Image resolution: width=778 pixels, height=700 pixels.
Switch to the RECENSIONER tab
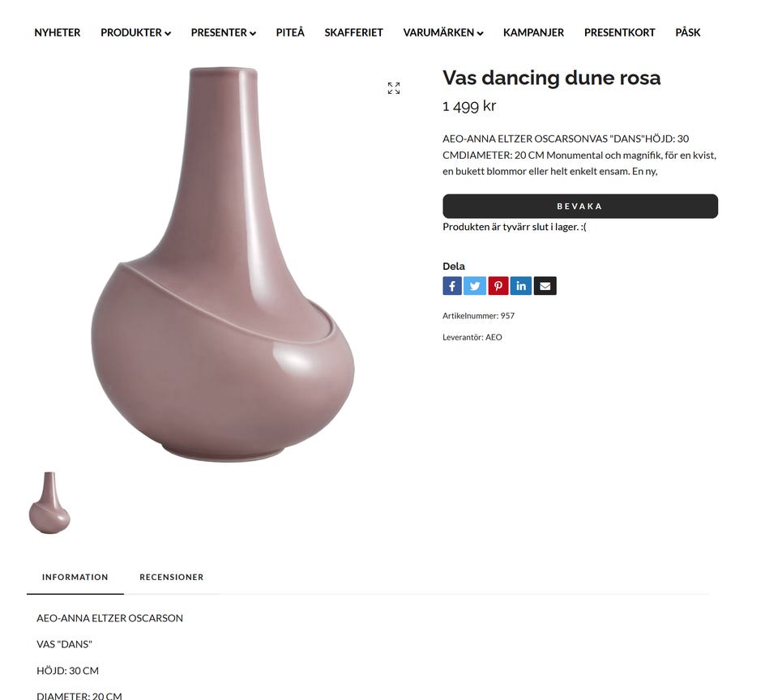[x=172, y=577]
